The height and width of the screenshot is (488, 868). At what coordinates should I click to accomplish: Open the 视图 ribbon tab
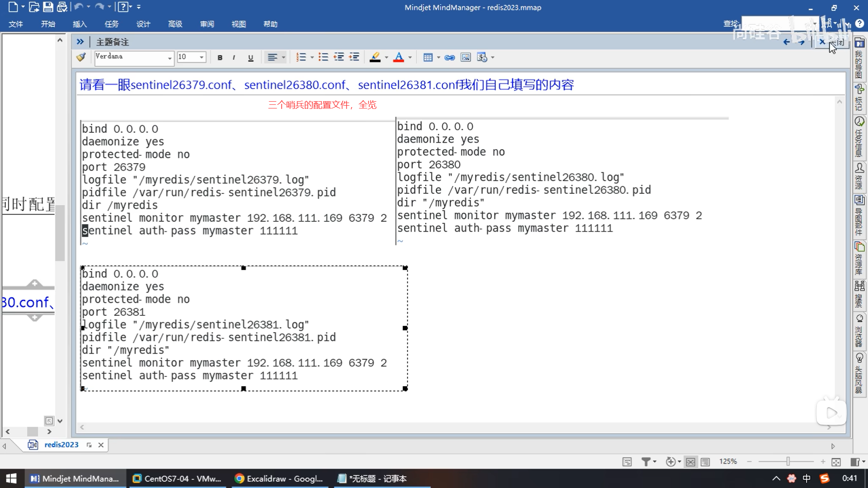[x=238, y=24]
